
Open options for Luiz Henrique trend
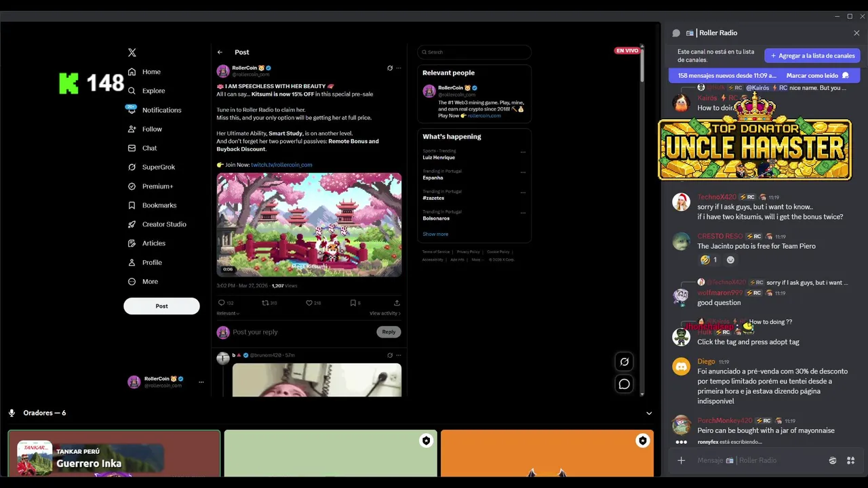coord(523,152)
